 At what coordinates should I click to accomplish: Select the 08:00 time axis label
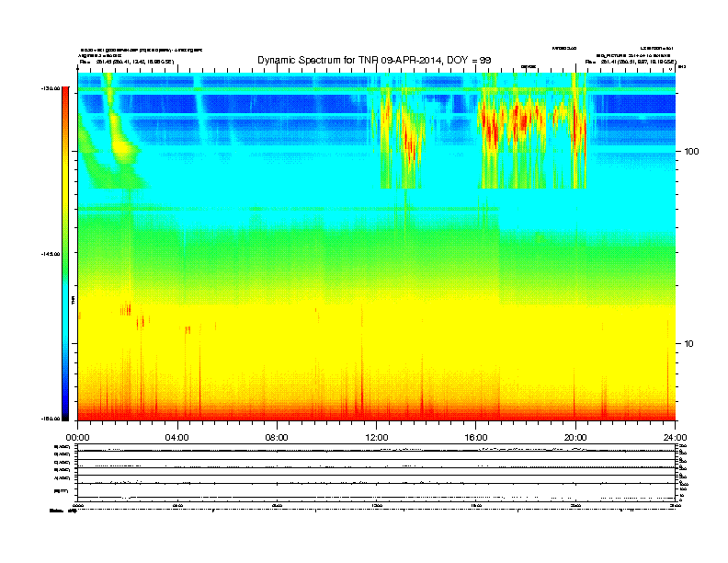(277, 438)
